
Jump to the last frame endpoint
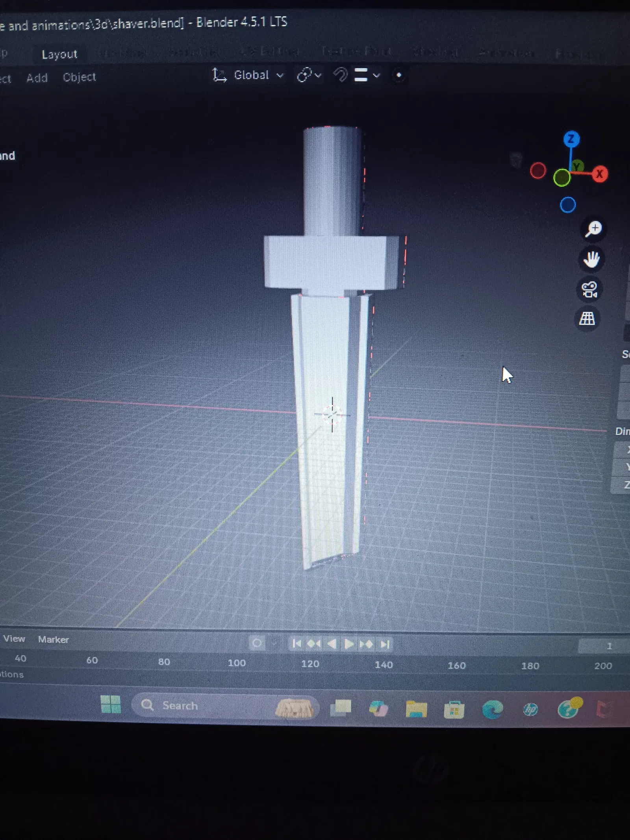click(x=385, y=644)
